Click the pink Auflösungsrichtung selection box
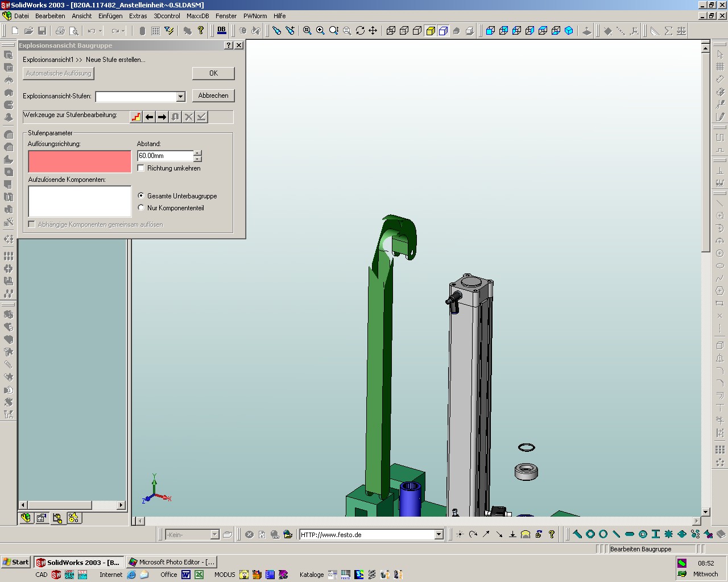728x582 pixels. pos(80,161)
